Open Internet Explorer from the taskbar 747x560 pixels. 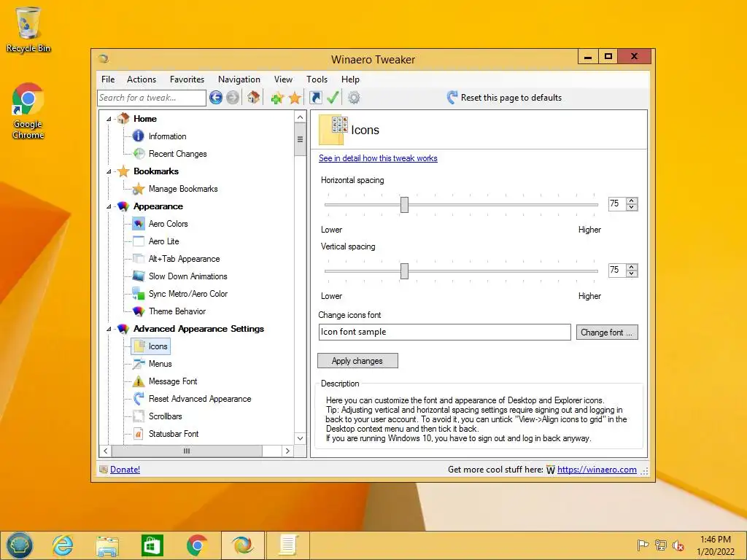(63, 545)
